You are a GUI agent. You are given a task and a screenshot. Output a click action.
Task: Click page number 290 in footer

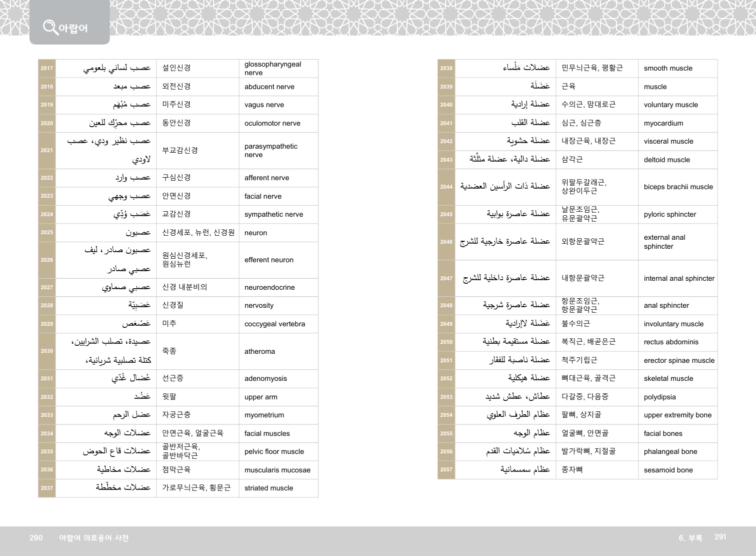pyautogui.click(x=36, y=538)
